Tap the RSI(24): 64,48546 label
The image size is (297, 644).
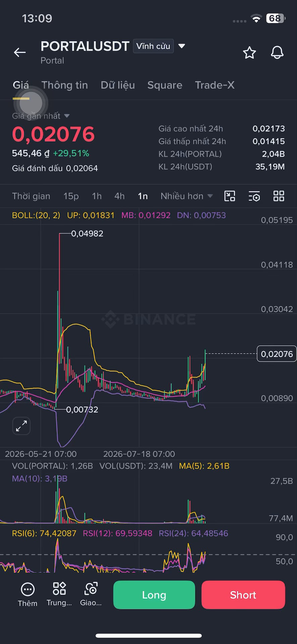coord(193,534)
